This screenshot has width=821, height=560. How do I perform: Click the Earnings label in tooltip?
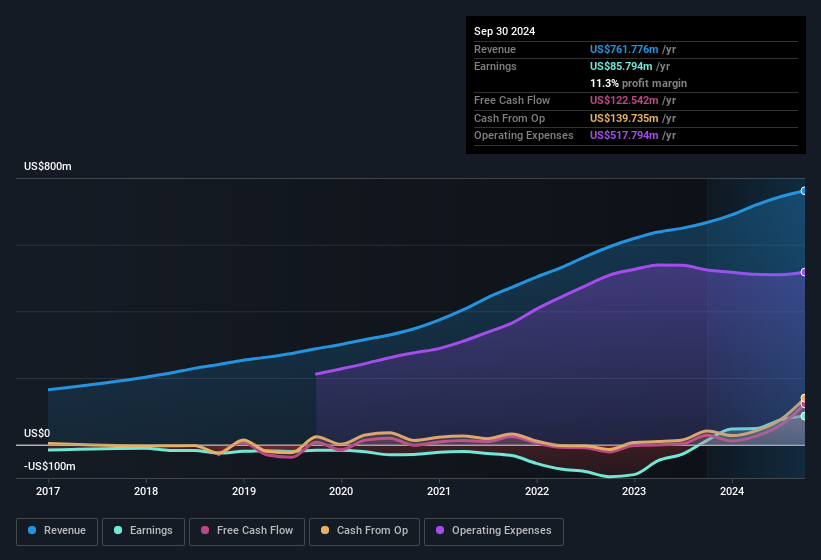point(495,66)
